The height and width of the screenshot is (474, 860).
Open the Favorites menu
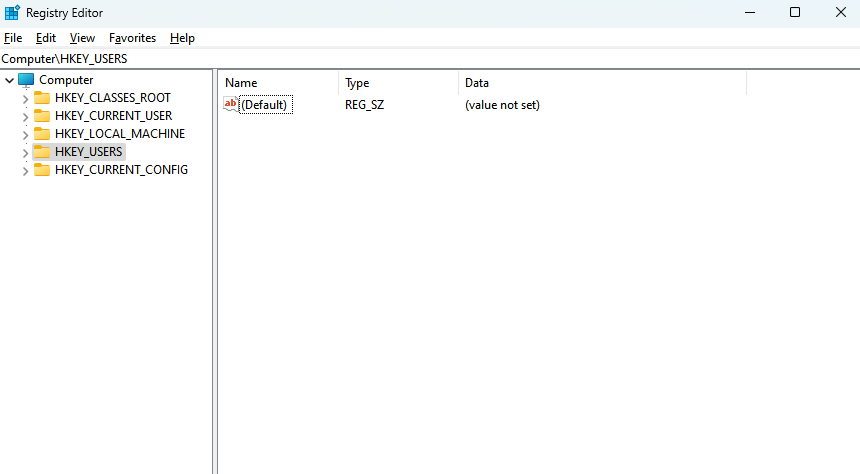132,38
